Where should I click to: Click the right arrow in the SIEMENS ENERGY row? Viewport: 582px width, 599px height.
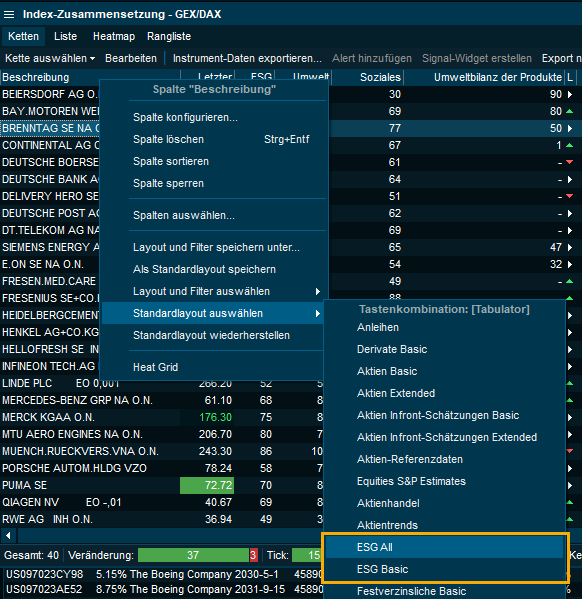tap(570, 247)
